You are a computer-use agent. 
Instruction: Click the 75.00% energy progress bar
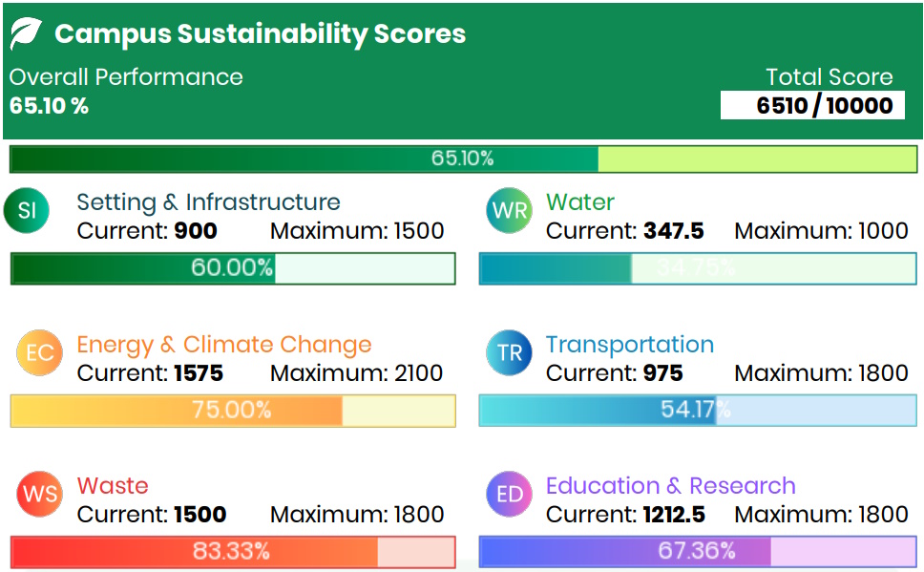point(233,411)
